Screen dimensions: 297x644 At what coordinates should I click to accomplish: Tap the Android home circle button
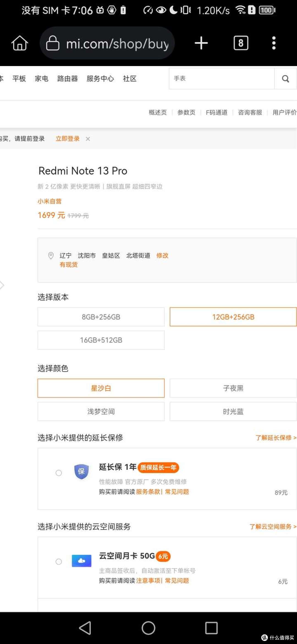[148, 628]
